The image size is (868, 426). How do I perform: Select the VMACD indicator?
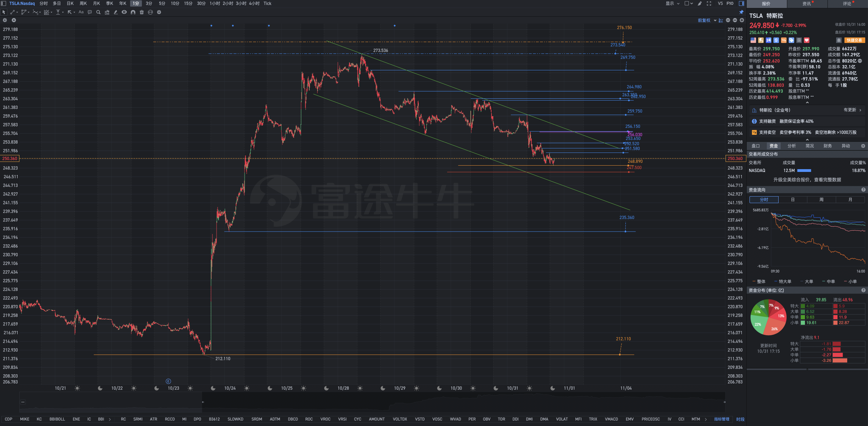612,419
